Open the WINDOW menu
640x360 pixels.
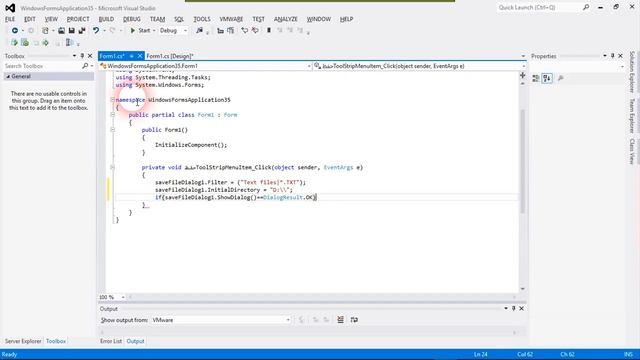tap(319, 19)
